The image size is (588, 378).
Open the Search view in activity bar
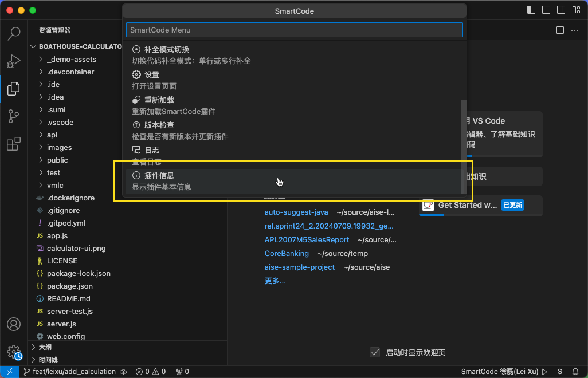14,33
